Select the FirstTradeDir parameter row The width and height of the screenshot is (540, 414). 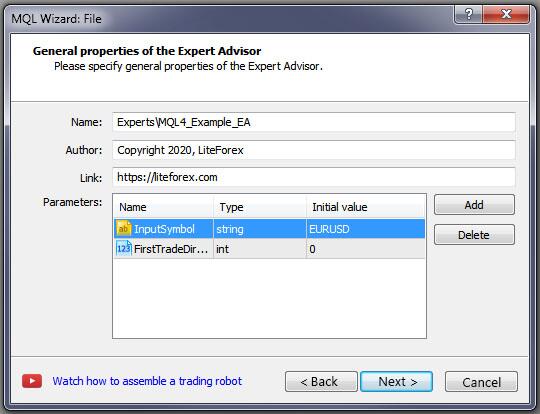(x=269, y=249)
